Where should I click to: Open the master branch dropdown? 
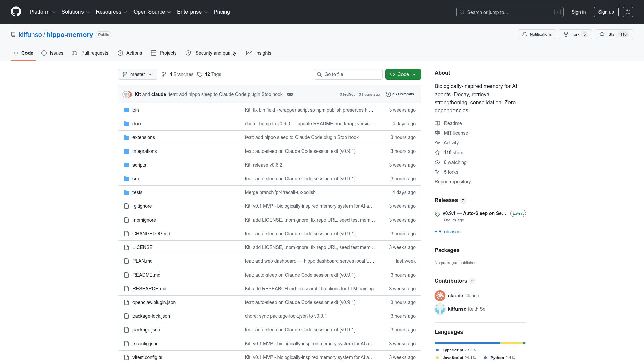[x=138, y=74]
